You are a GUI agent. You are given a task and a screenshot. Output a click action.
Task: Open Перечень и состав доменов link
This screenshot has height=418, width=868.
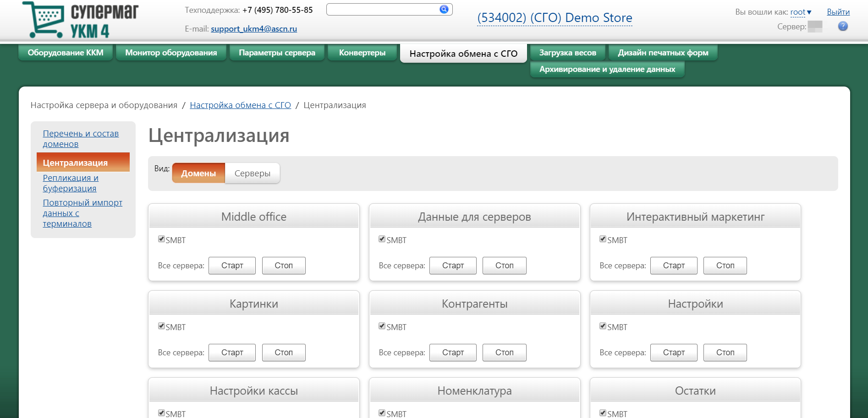click(81, 139)
